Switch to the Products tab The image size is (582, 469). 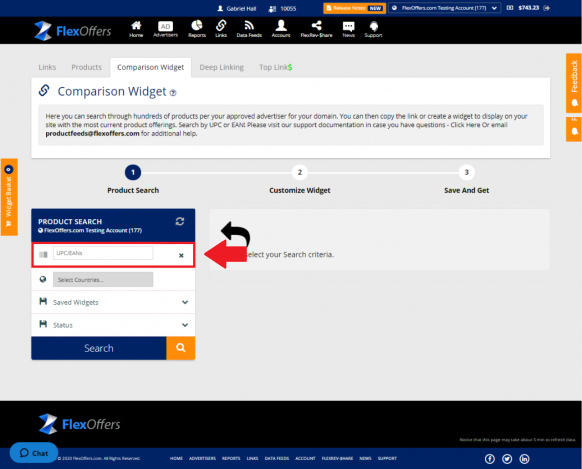pos(86,67)
